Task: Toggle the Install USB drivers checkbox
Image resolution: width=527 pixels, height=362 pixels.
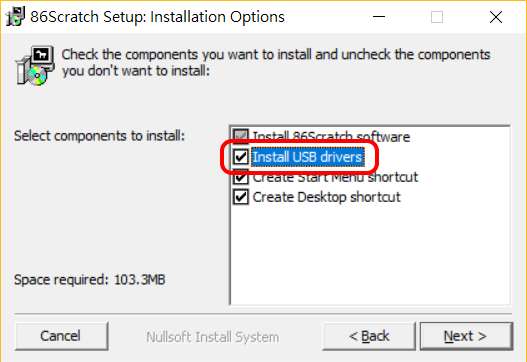Action: (x=241, y=157)
